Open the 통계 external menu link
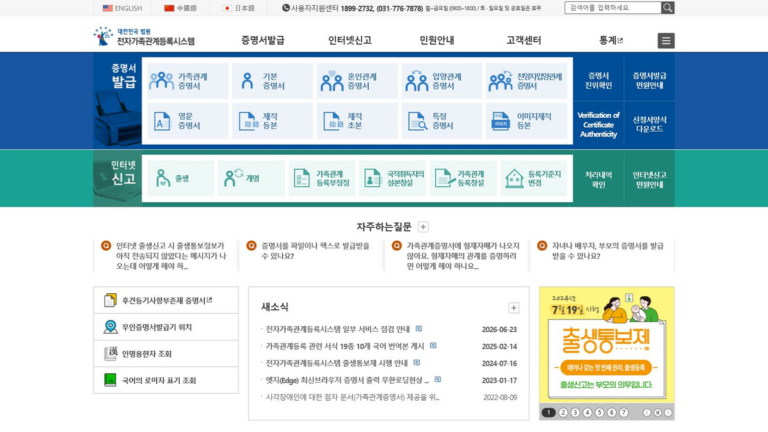 coord(611,40)
